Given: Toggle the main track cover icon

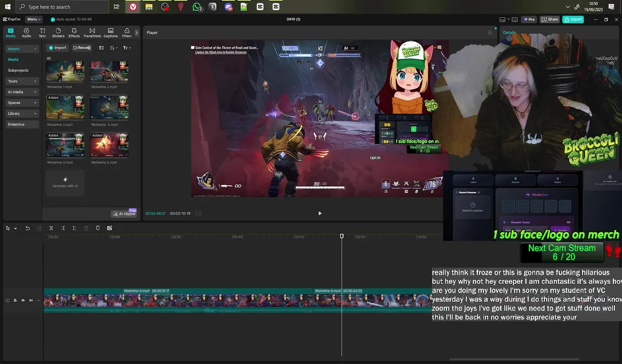Looking at the screenshot, I should (x=7, y=300).
